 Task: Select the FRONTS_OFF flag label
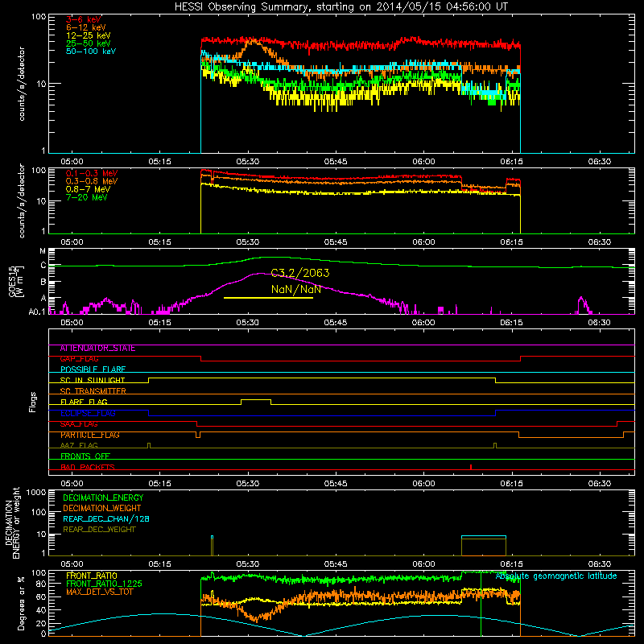[x=85, y=456]
